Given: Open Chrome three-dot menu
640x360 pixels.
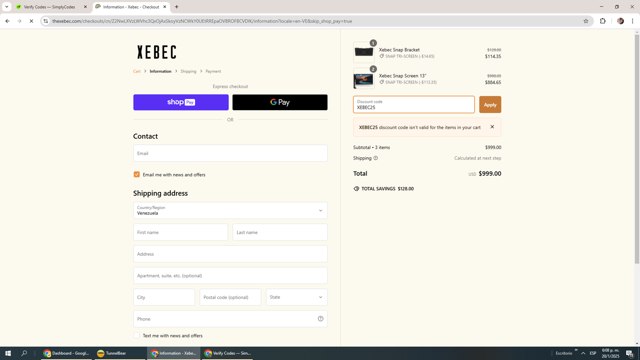Looking at the screenshot, I should [x=633, y=21].
